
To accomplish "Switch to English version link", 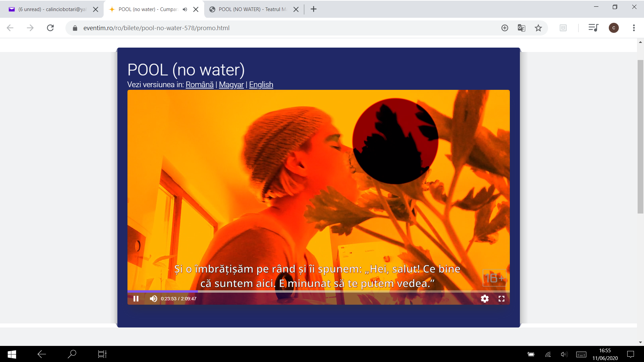I will tap(261, 84).
